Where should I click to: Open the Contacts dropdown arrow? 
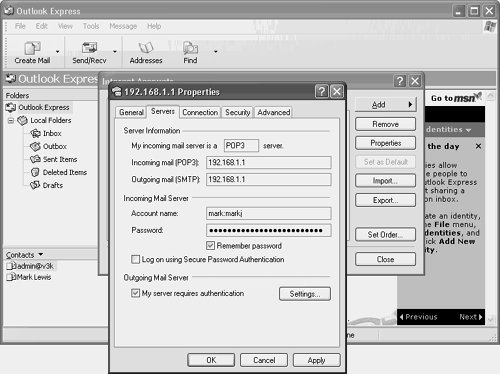click(x=41, y=255)
